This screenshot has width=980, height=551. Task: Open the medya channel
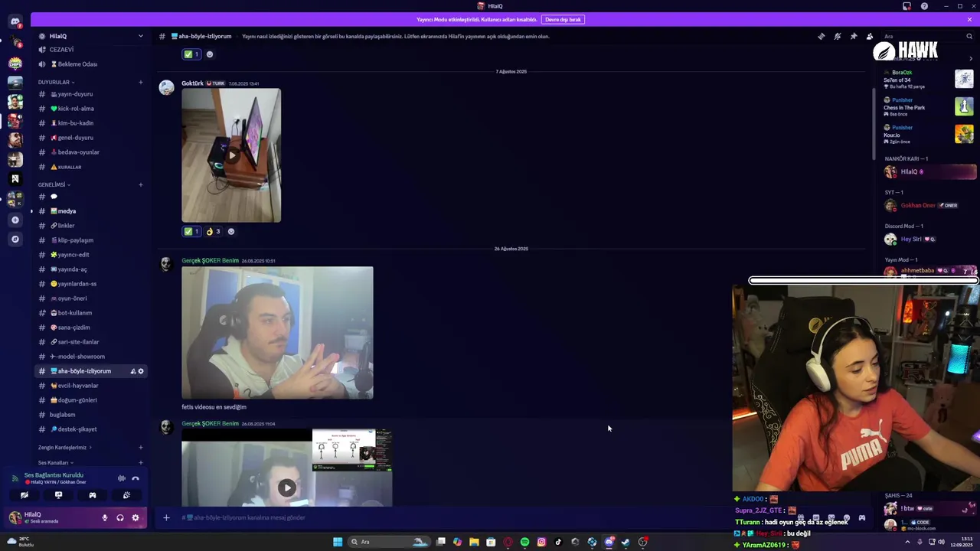coord(90,211)
